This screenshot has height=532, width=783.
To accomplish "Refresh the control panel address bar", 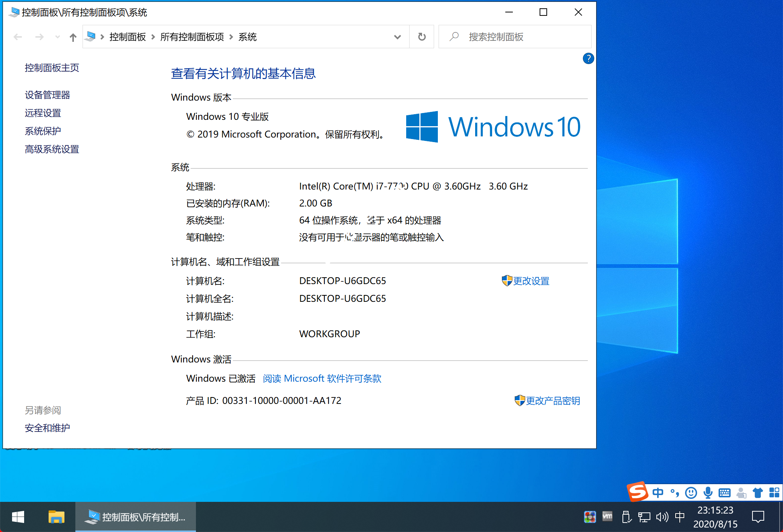I will (422, 37).
